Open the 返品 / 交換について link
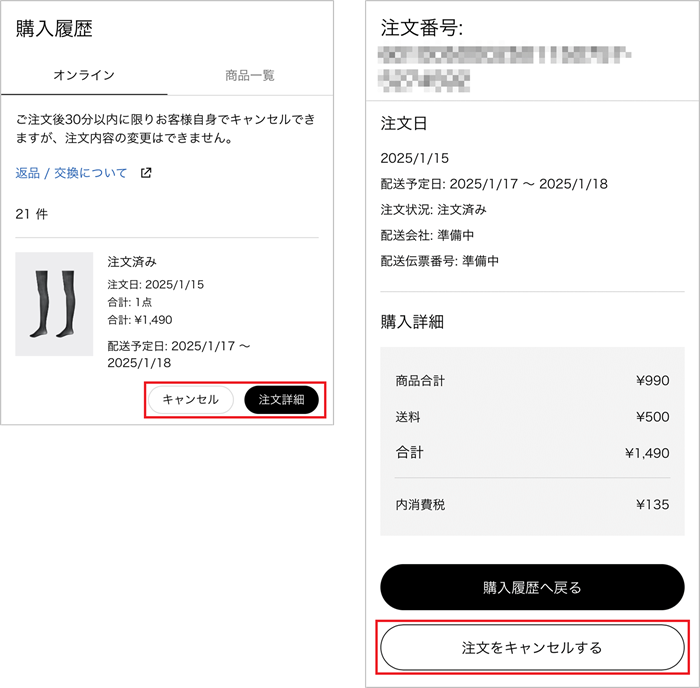Image resolution: width=700 pixels, height=688 pixels. (x=72, y=173)
